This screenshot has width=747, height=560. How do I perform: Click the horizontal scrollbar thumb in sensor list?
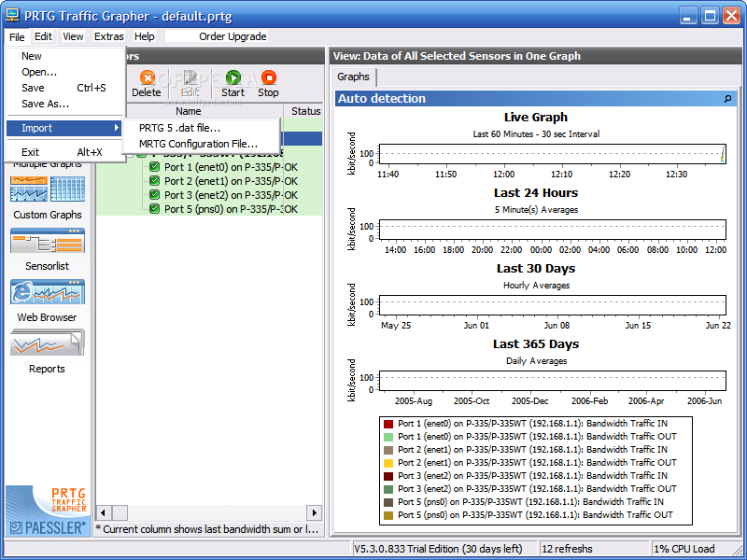[120, 512]
